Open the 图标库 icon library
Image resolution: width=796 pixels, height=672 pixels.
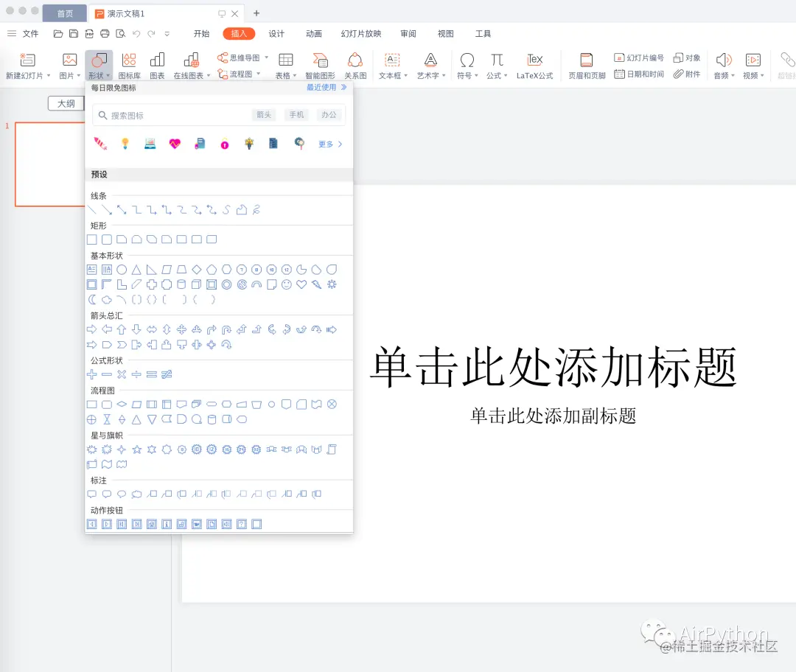(129, 66)
